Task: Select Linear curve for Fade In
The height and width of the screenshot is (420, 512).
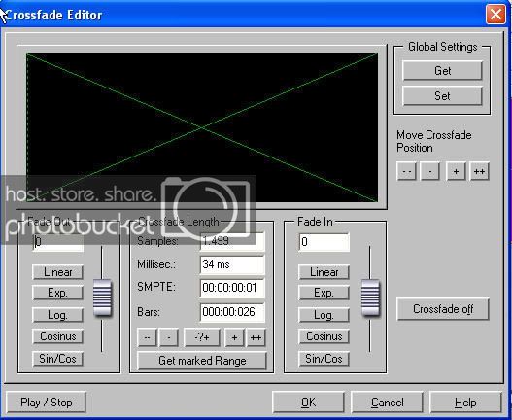Action: click(324, 272)
